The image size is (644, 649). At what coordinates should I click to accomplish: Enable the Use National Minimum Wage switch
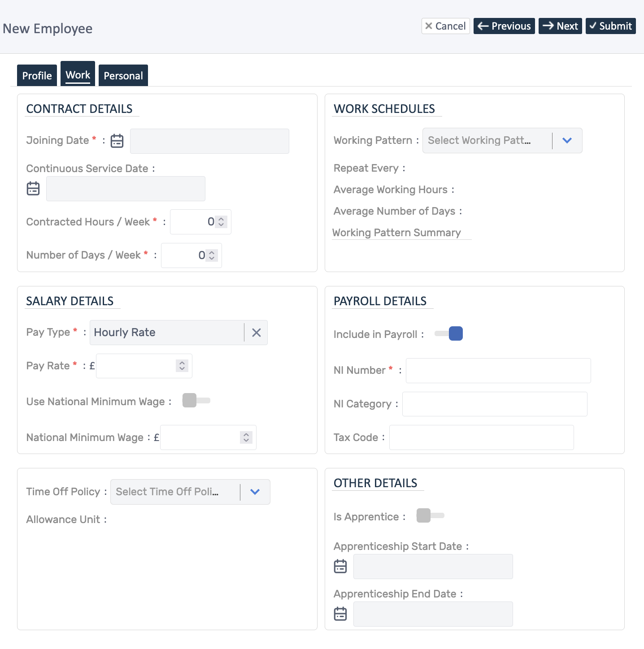pyautogui.click(x=196, y=401)
